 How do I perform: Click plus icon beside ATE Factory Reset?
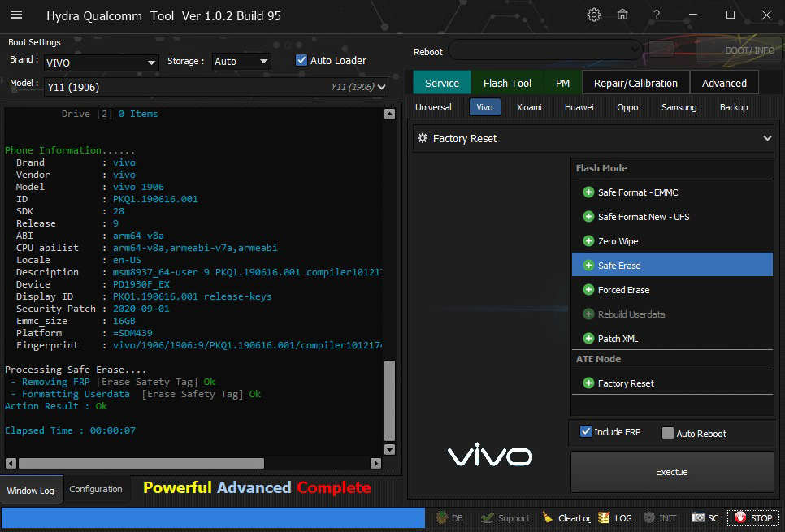point(588,383)
